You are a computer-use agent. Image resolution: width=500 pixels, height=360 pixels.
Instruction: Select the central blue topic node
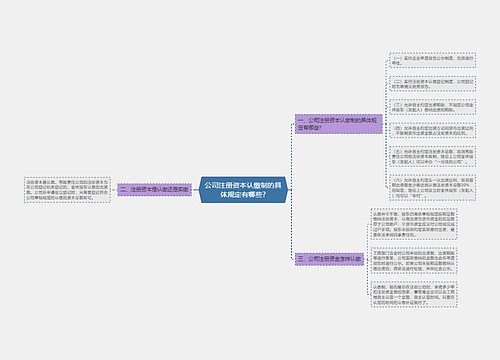pos(243,190)
